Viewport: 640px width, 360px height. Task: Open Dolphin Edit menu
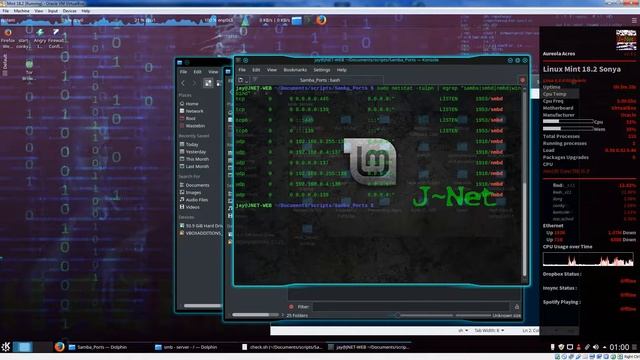(198, 72)
